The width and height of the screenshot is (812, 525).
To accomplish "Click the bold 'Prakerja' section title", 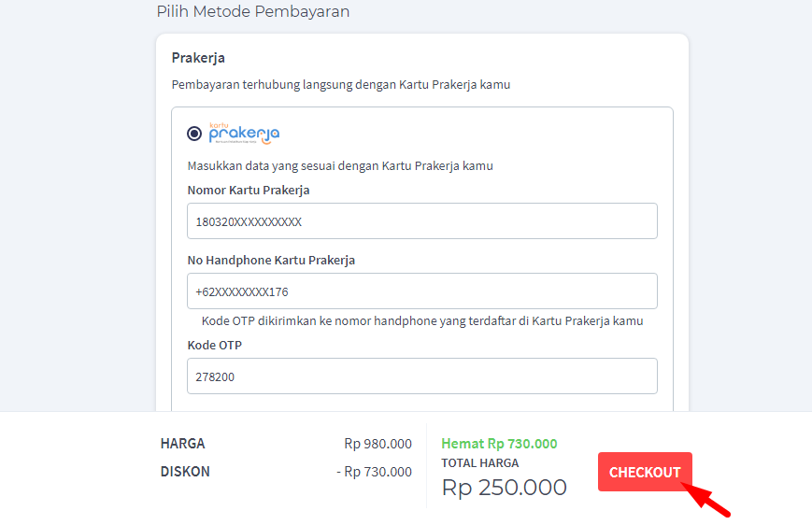I will pos(198,58).
